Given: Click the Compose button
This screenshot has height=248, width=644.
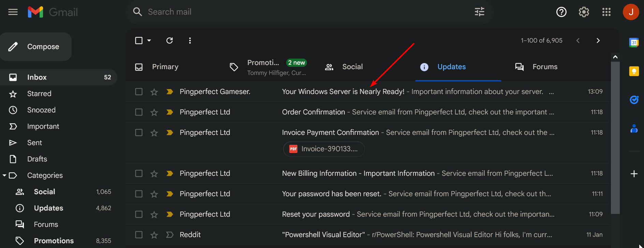Looking at the screenshot, I should [36, 47].
